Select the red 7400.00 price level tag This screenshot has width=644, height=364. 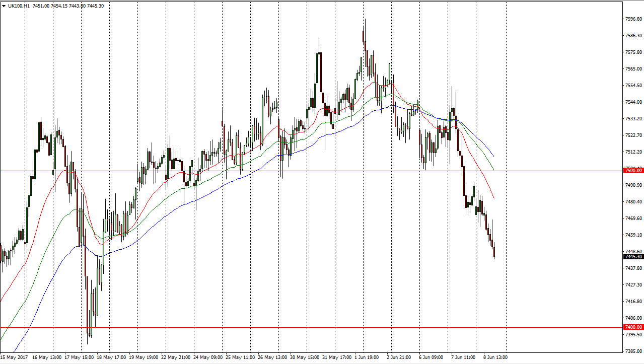click(633, 327)
